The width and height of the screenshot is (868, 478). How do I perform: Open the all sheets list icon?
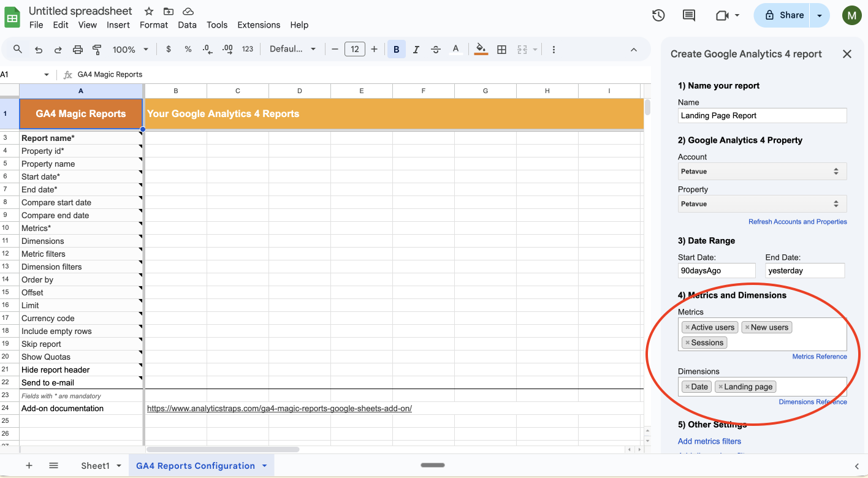point(53,466)
